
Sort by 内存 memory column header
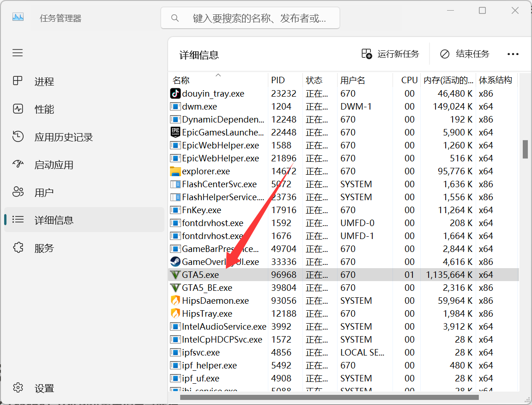tap(448, 80)
